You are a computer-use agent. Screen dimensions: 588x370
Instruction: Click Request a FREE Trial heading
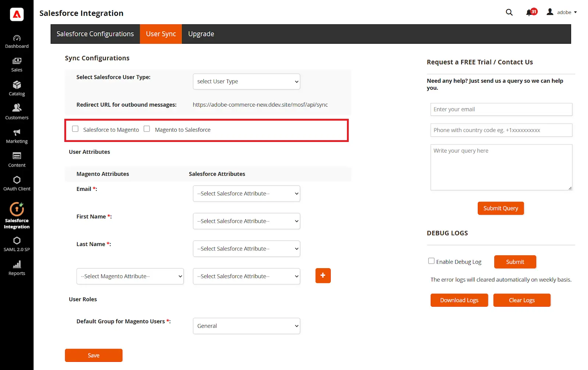[480, 62]
